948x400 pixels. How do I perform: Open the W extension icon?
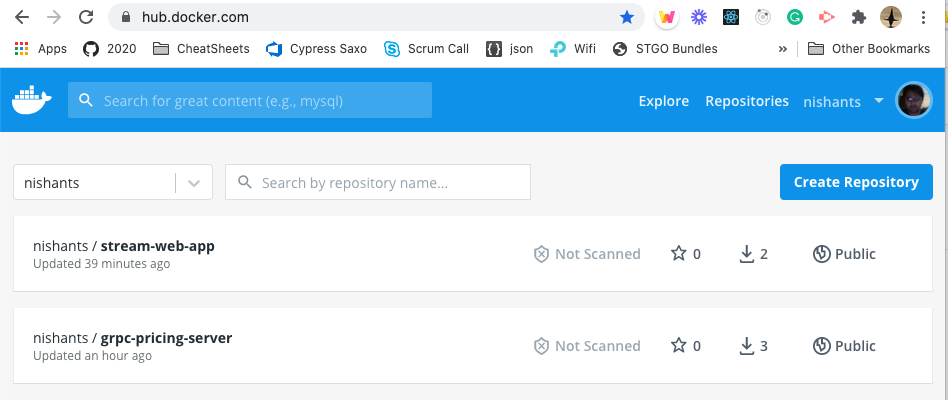coord(667,18)
